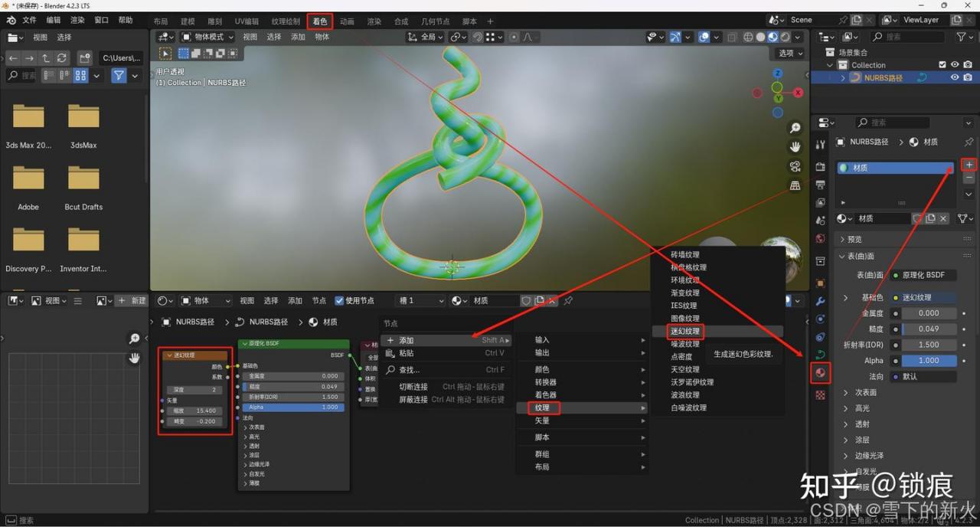Open the 全局 transform orientation dropdown

(424, 37)
